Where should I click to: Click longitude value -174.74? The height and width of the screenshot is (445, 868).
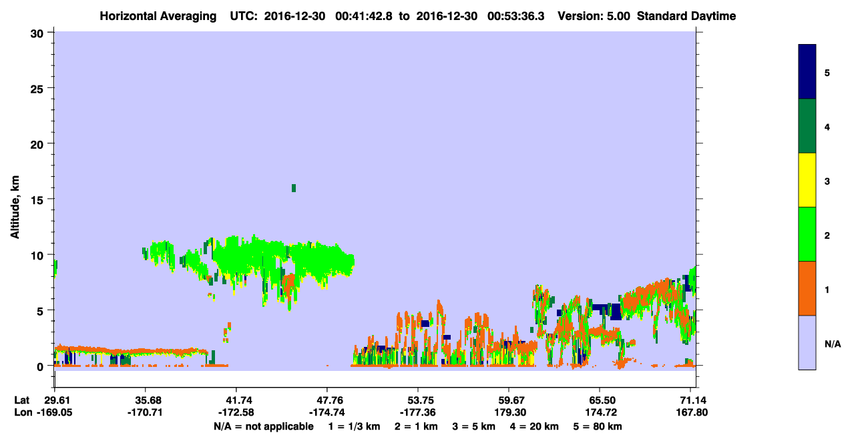[x=327, y=412]
